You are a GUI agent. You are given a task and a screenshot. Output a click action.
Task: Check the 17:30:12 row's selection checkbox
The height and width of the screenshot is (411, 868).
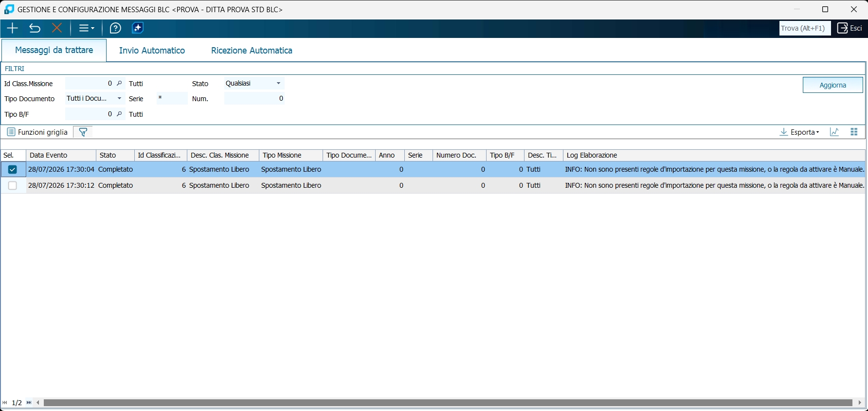pos(13,185)
